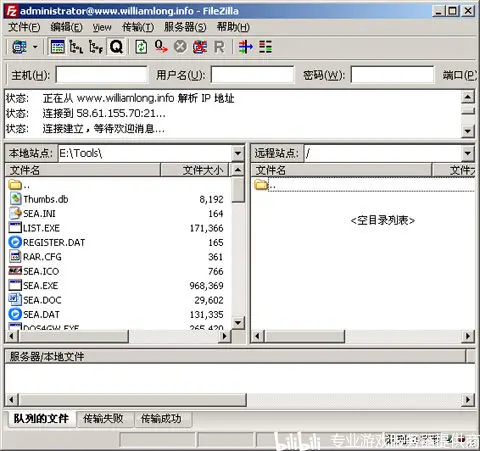
Task: Toggle message log display icon
Action: (x=57, y=47)
